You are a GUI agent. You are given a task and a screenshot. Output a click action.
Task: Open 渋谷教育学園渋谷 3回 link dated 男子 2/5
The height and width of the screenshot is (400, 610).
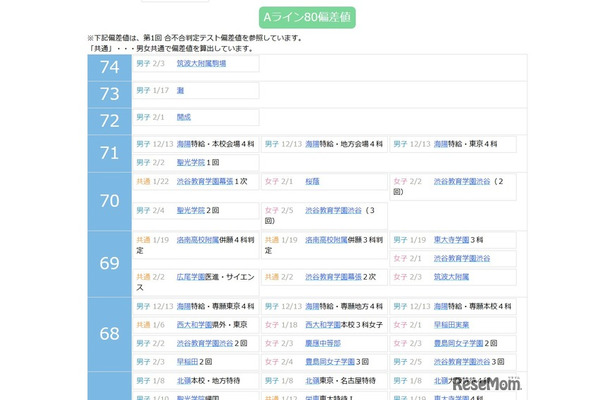point(462,362)
